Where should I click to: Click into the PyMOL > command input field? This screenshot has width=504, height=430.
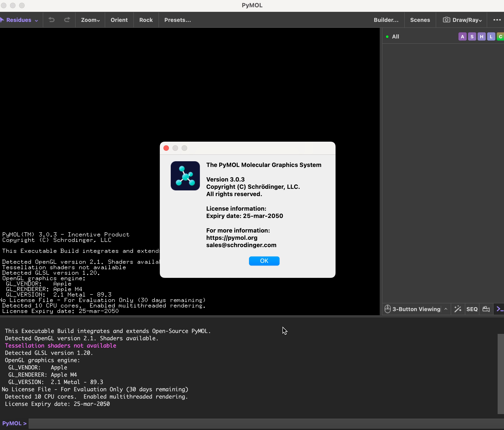click(266, 423)
